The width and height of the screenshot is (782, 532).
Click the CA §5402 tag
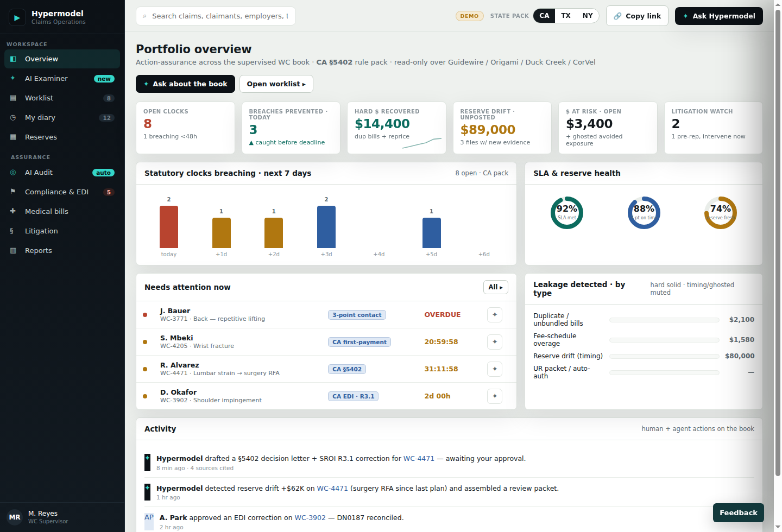point(347,369)
